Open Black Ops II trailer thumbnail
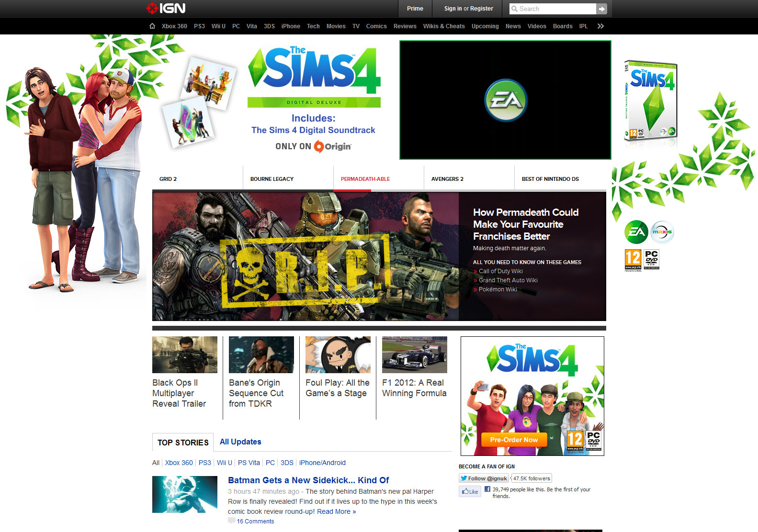This screenshot has width=758, height=532. pos(185,355)
